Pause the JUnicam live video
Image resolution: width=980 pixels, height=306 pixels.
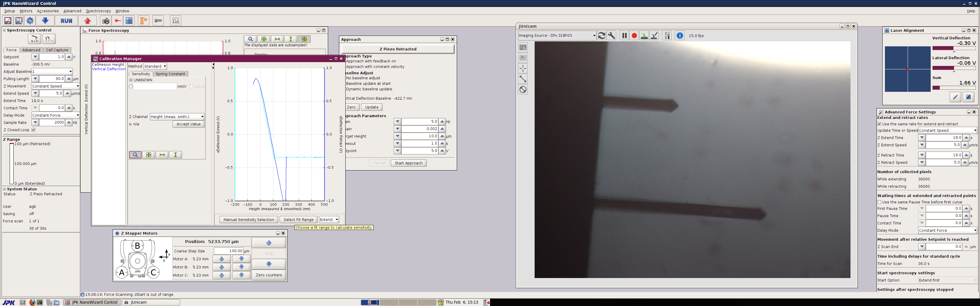tap(624, 36)
